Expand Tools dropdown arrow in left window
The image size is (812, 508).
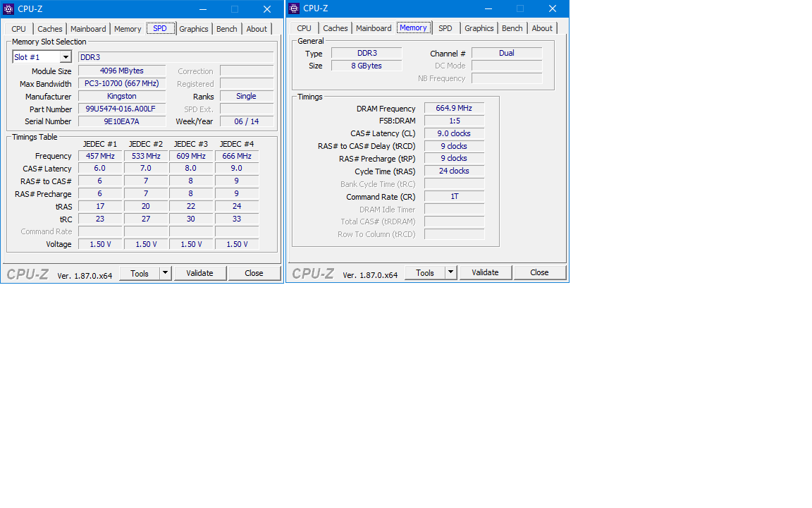tap(166, 273)
